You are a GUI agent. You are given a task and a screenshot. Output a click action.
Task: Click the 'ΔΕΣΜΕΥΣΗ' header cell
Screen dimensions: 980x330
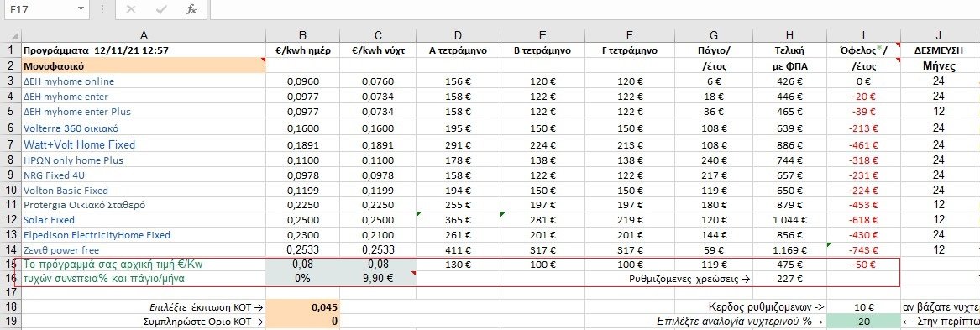(938, 50)
